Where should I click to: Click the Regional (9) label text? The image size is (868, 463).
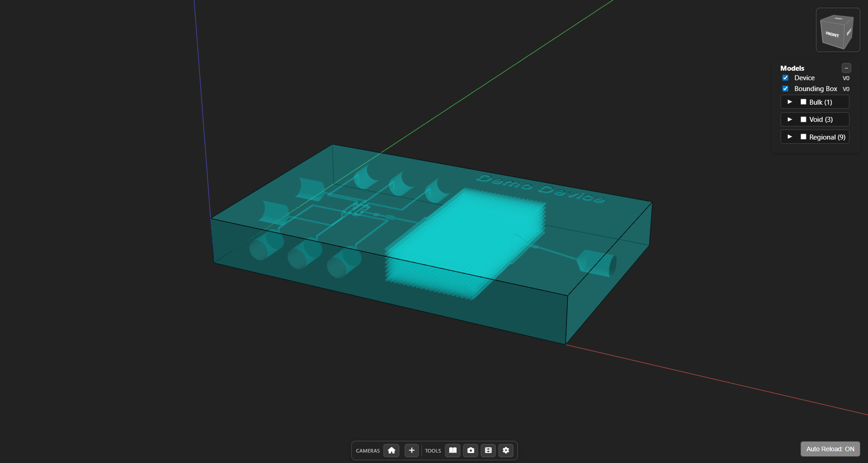coord(827,137)
